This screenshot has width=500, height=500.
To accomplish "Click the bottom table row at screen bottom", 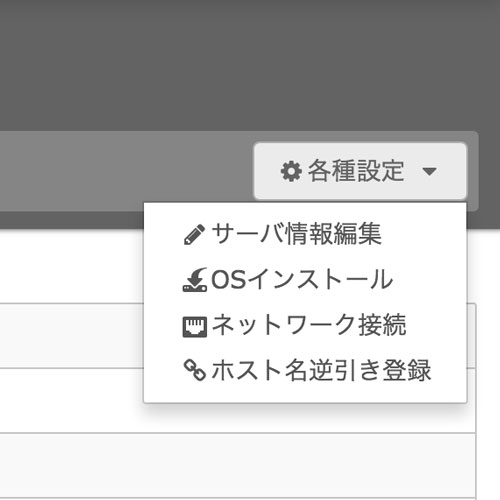I will [x=237, y=499].
